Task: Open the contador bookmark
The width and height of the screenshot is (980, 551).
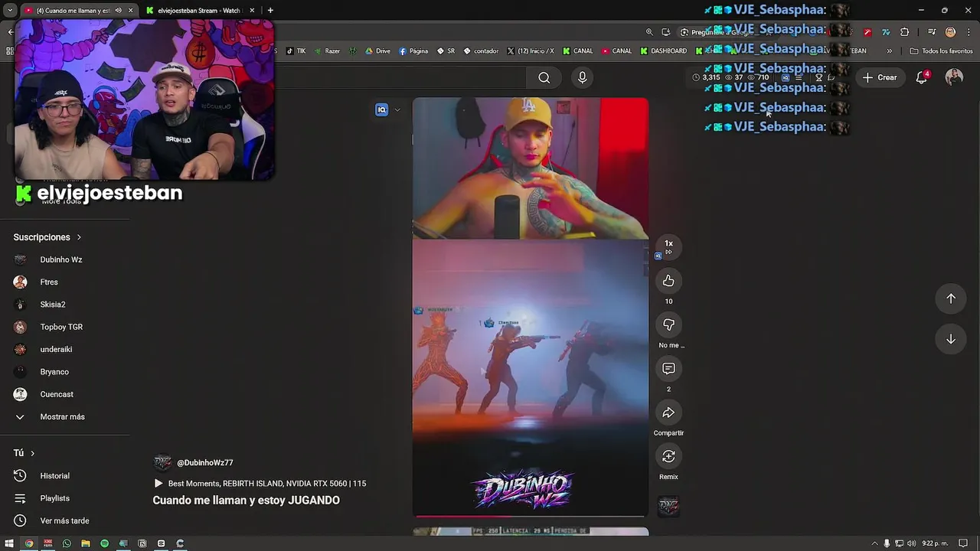Action: 481,51
